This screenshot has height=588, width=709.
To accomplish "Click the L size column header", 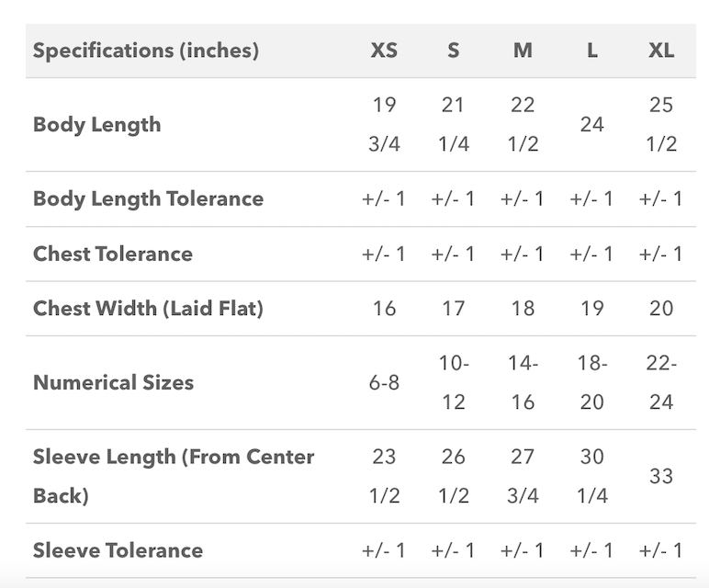I will pyautogui.click(x=591, y=51).
